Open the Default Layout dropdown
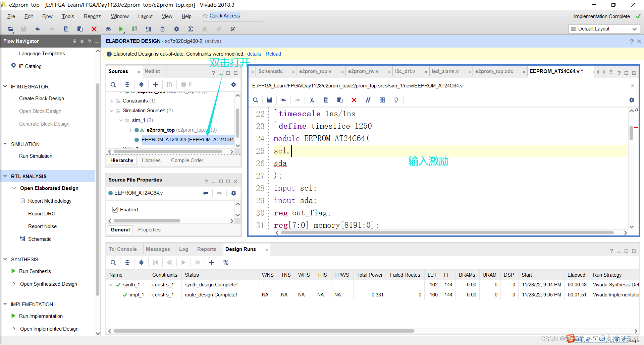This screenshot has height=345, width=644. (604, 29)
